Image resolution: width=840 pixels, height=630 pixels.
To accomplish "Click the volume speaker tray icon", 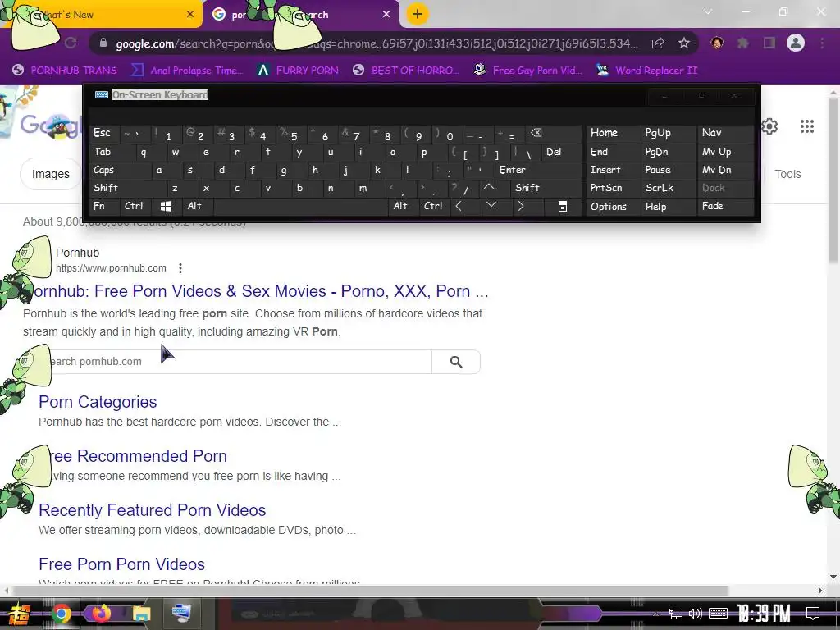I will point(696,614).
